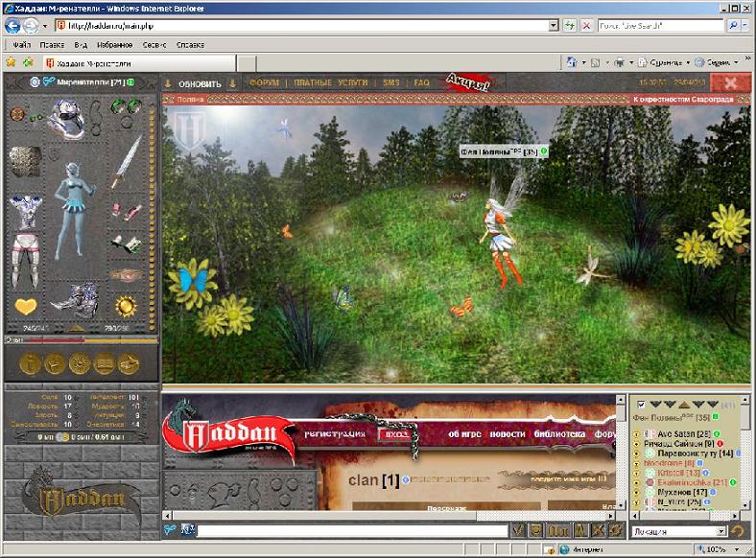Open a new blank tab
The image size is (756, 558).
(247, 63)
